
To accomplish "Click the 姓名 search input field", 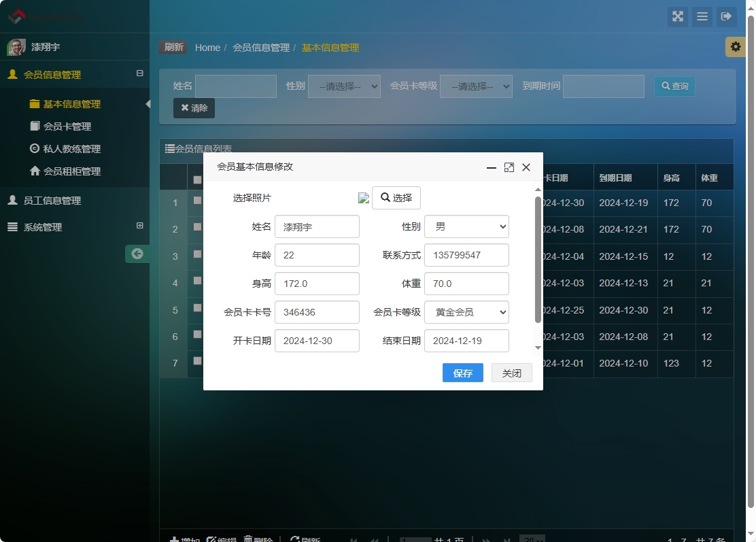I will (x=236, y=86).
